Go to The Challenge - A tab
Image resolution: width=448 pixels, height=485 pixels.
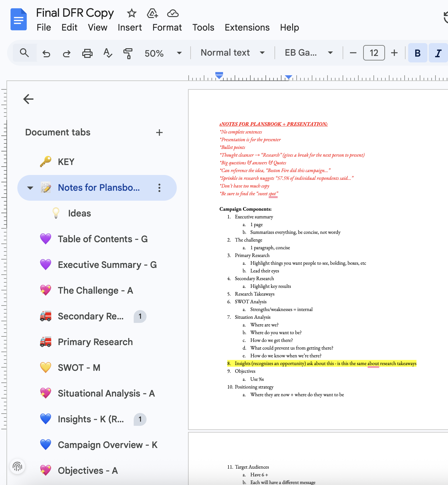click(x=97, y=291)
